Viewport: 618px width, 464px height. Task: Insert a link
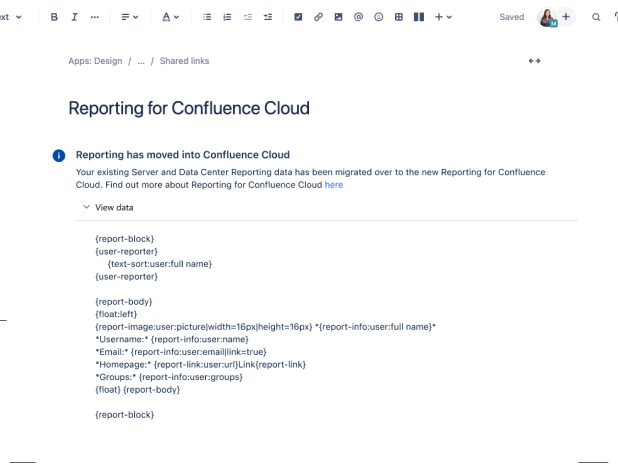318,17
